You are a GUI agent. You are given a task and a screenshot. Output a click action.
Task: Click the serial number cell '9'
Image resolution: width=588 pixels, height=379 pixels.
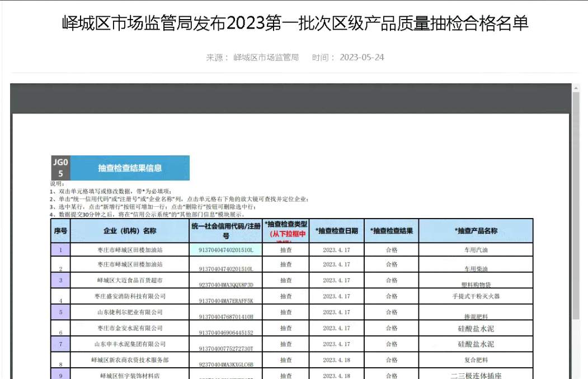(60, 375)
